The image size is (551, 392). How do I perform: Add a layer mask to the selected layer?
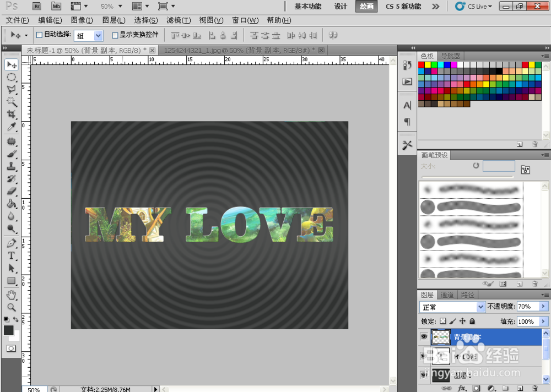point(475,388)
